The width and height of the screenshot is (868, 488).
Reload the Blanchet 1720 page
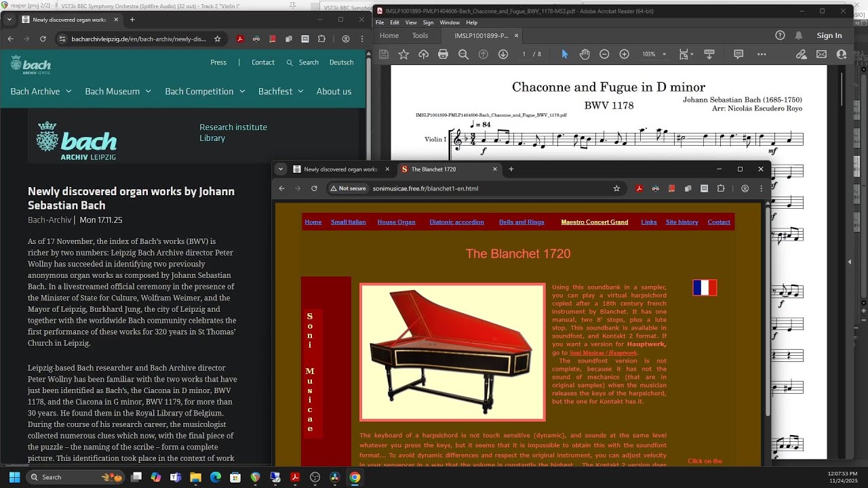click(x=314, y=188)
